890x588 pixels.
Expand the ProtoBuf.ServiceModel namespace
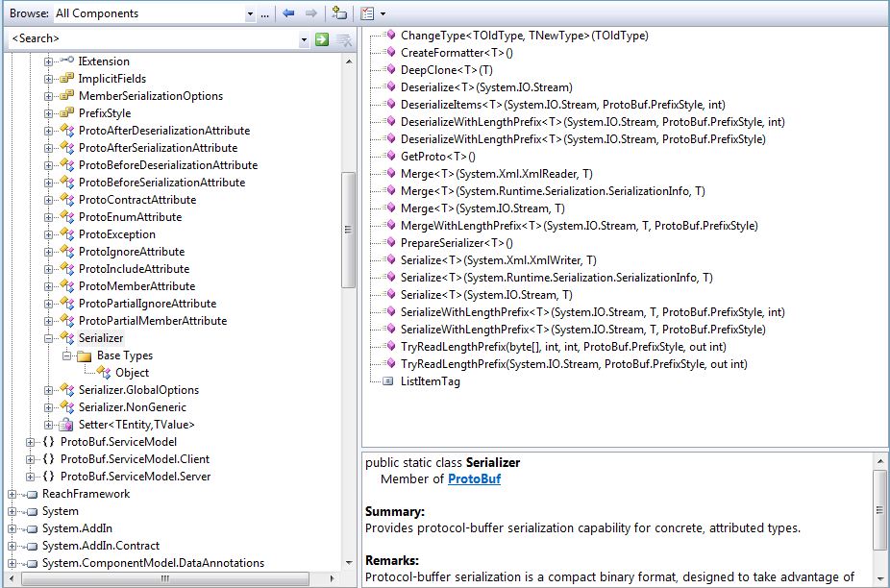click(30, 442)
